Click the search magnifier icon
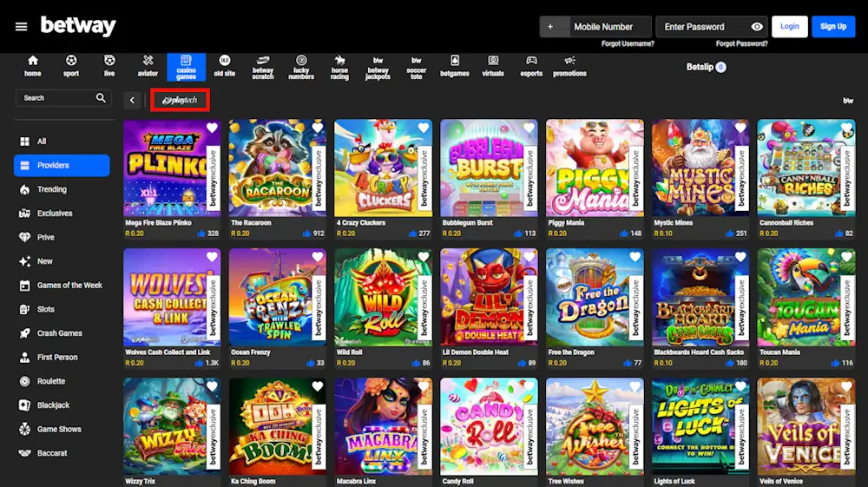Viewport: 868px width, 487px height. [x=101, y=98]
